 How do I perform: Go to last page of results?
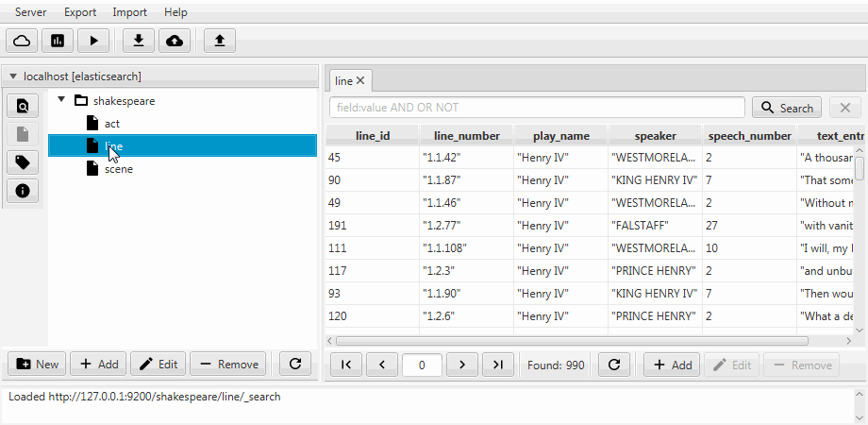point(498,365)
